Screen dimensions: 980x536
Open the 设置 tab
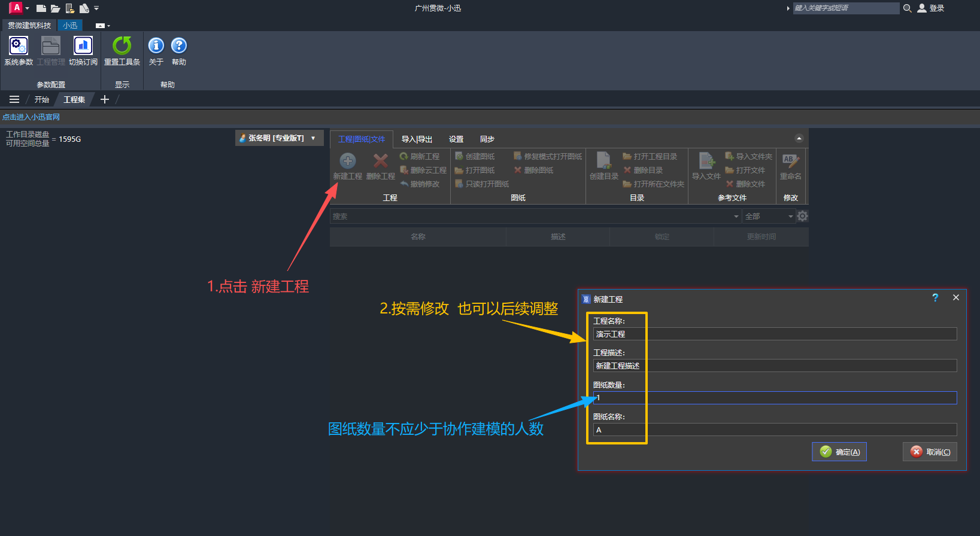[456, 139]
